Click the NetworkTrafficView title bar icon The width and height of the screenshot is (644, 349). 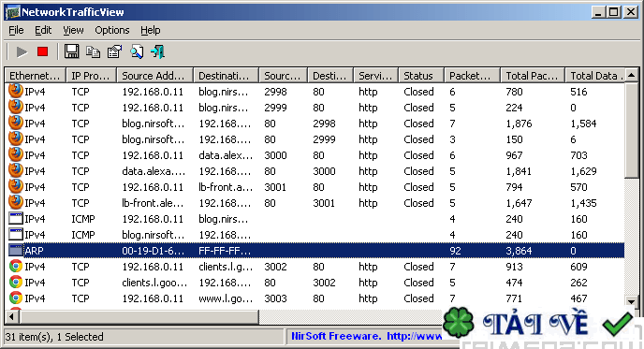coord(13,12)
